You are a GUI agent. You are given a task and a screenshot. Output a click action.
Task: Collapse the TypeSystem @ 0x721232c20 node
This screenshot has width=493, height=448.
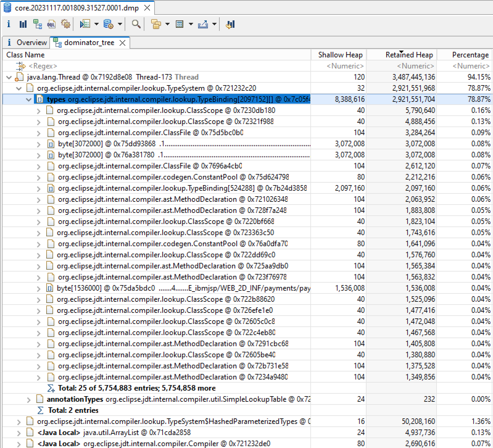pos(19,88)
